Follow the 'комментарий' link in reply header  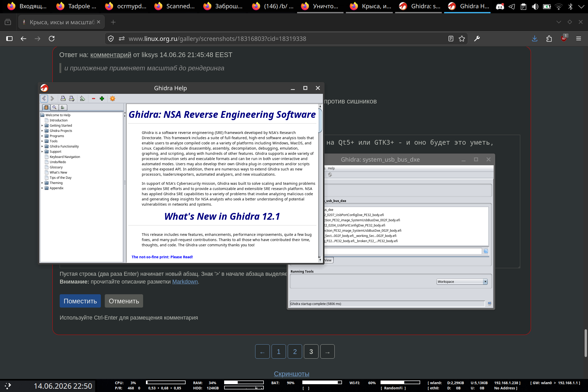tap(111, 55)
